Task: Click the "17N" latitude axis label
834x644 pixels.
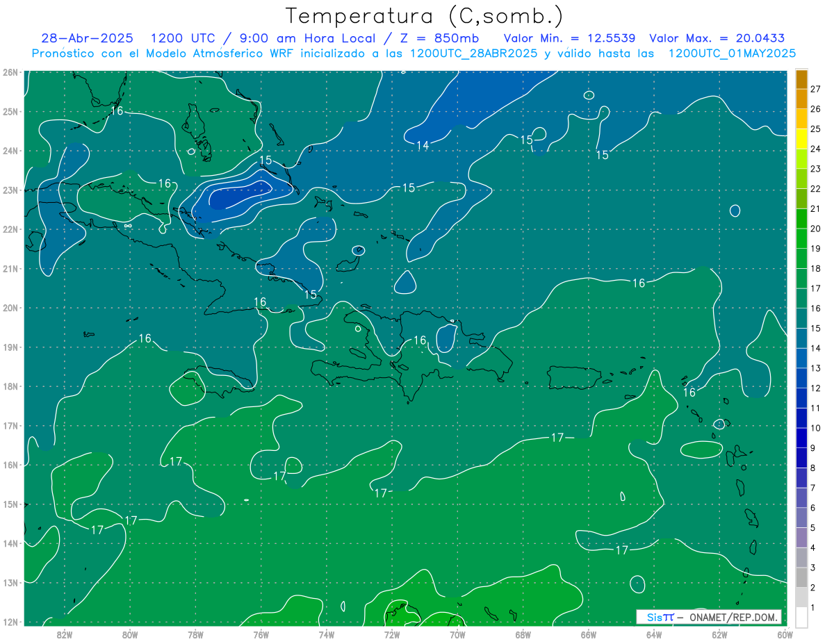Action: 10,425
